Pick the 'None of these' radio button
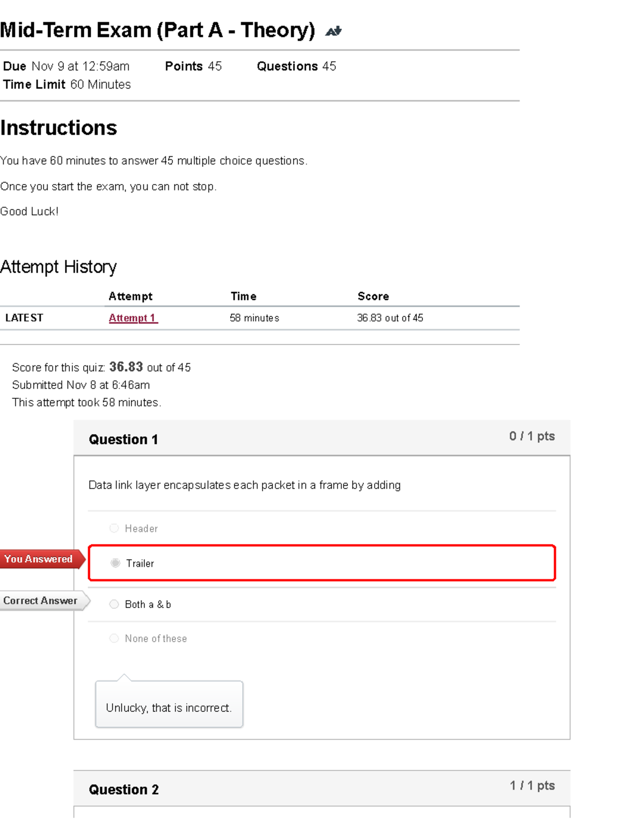The width and height of the screenshot is (644, 833). pos(114,638)
